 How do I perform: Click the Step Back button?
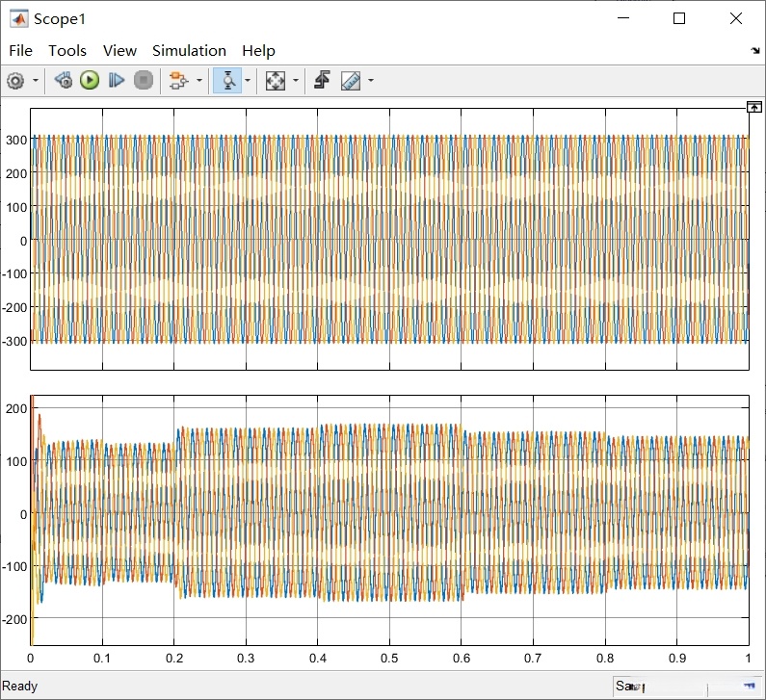coord(64,81)
